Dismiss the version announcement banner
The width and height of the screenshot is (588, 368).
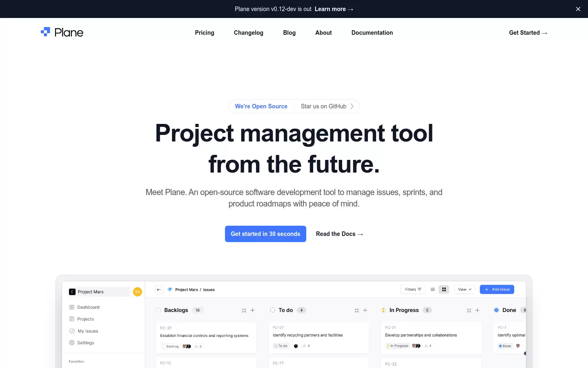pos(578,9)
